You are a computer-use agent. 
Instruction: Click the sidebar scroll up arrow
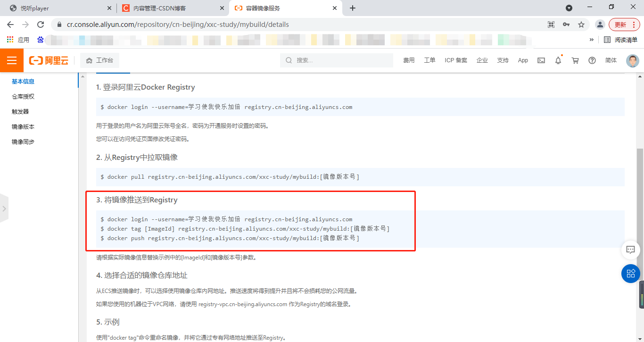pyautogui.click(x=83, y=76)
